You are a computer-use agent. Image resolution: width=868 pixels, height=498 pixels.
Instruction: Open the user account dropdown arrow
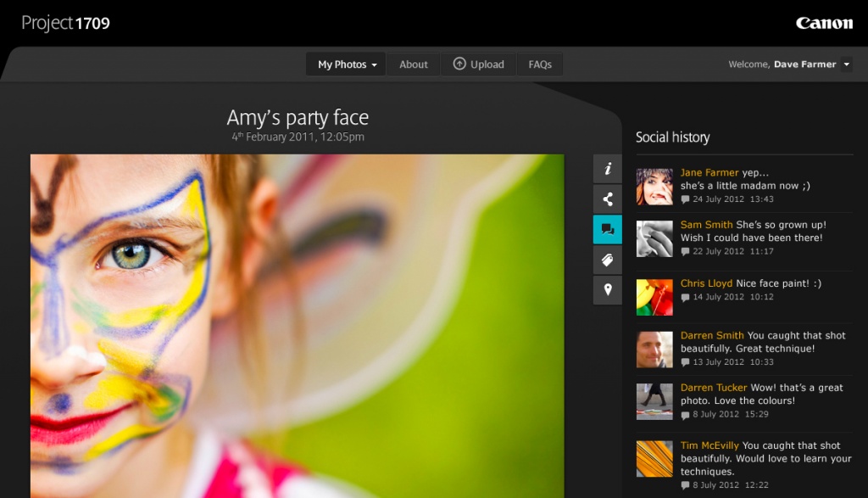(847, 64)
